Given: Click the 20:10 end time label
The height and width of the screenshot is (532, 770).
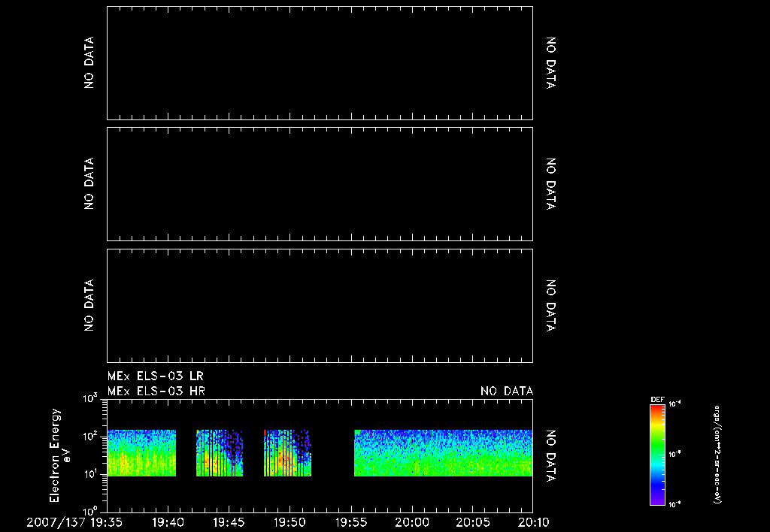Looking at the screenshot, I should point(533,522).
